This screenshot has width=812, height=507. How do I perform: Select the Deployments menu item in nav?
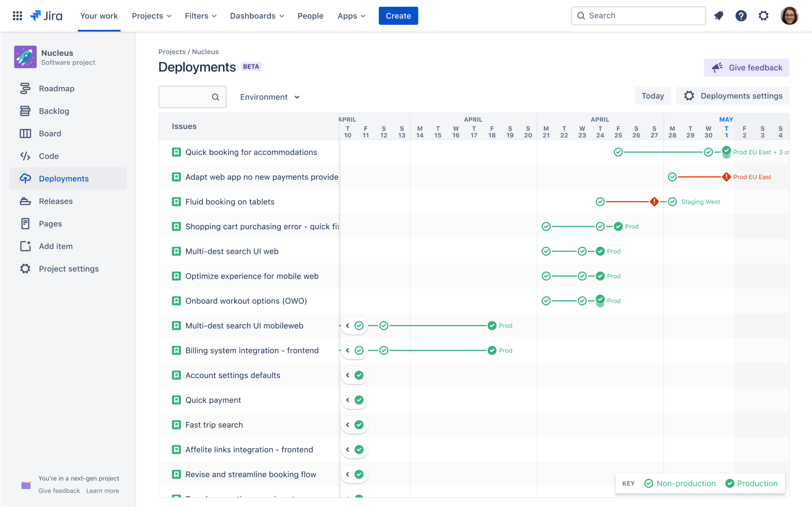tap(63, 178)
